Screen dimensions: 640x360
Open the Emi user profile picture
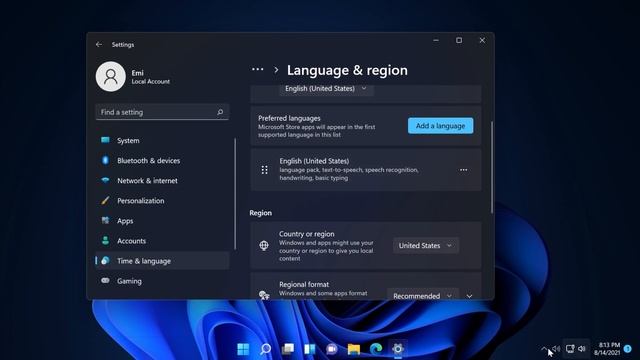coord(111,76)
